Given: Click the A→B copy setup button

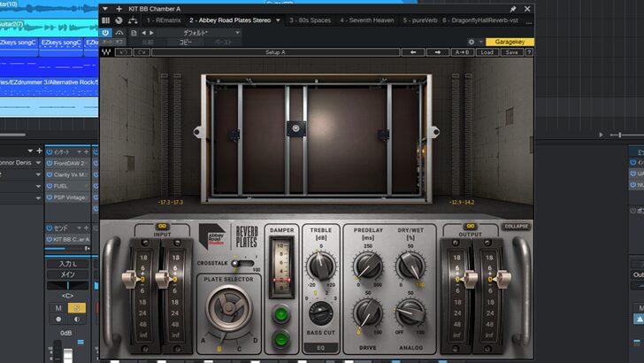Looking at the screenshot, I should pyautogui.click(x=463, y=52).
